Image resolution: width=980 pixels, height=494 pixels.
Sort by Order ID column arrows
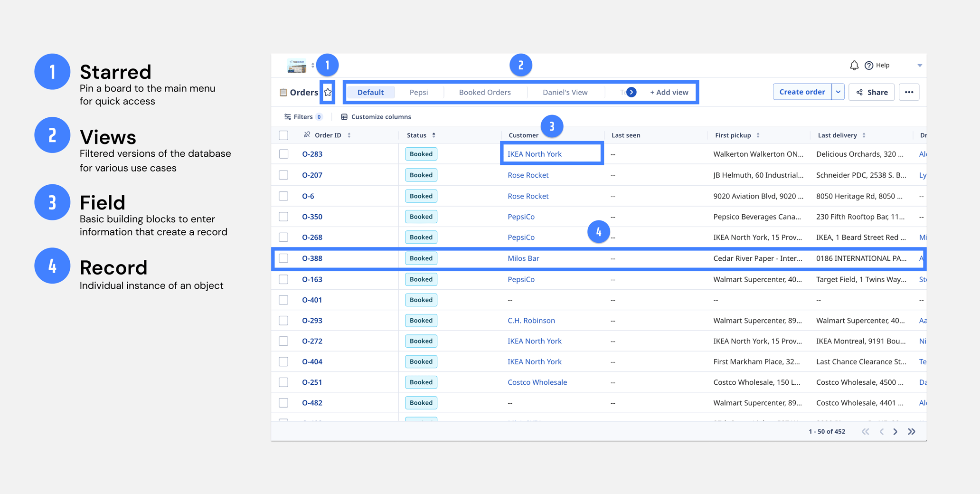pyautogui.click(x=349, y=135)
